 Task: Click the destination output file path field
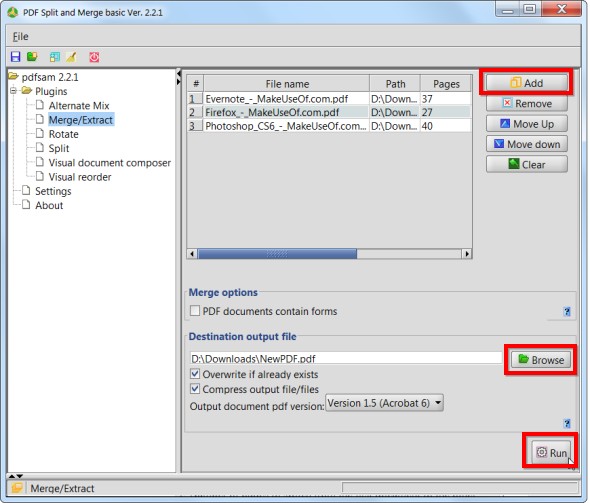346,358
